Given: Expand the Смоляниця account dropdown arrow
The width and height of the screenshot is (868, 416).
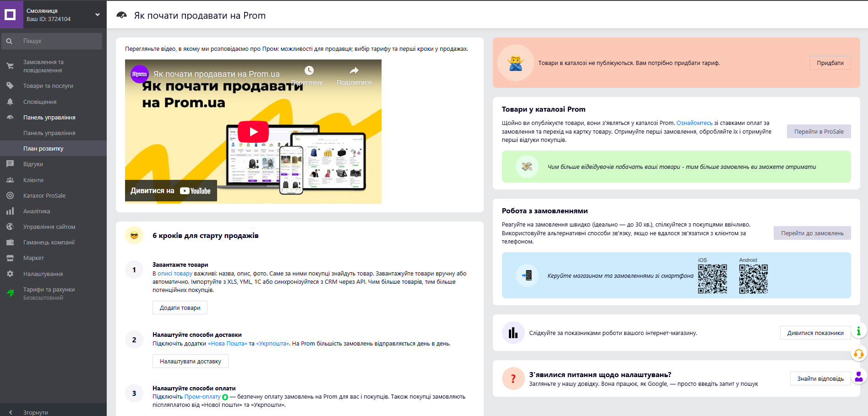Looking at the screenshot, I should click(98, 15).
